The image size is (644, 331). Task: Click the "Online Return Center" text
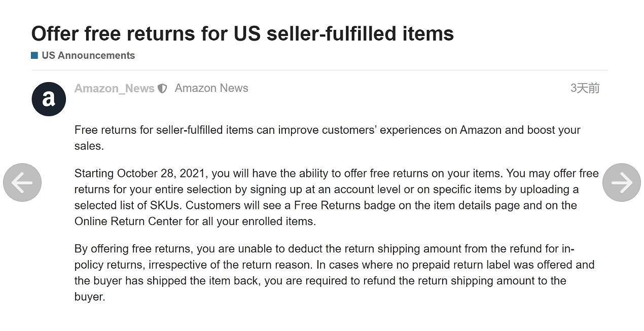(128, 222)
